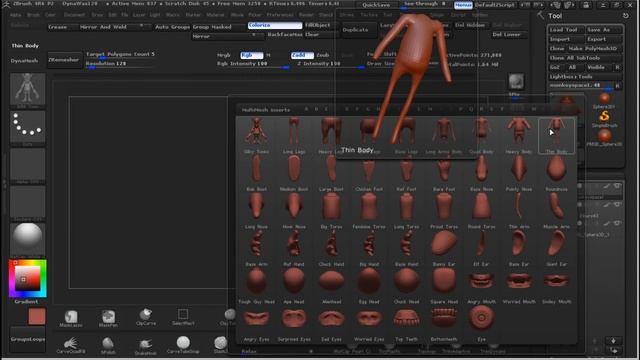Pick the Egg Head insert mesh
640x360 pixels.
point(369,286)
